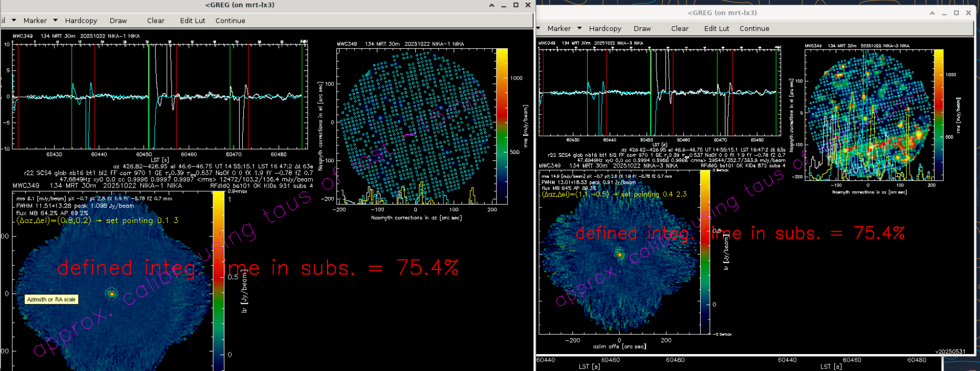The height and width of the screenshot is (371, 980).
Task: Roll up the left GREG window with up-arrow icon
Action: pyautogui.click(x=492, y=5)
